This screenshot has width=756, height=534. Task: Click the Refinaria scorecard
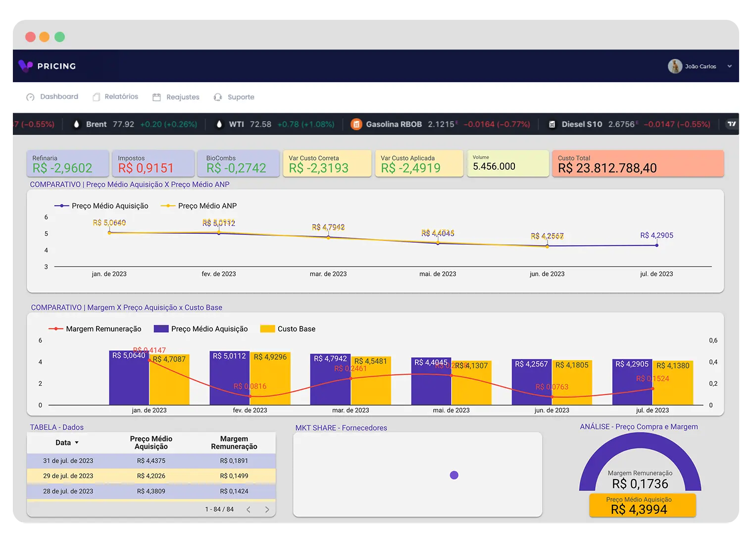tap(68, 163)
